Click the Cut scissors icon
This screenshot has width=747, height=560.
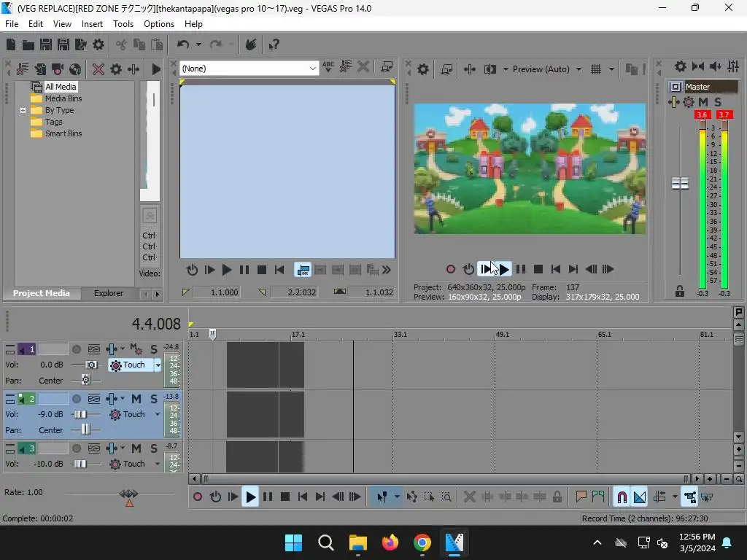click(x=122, y=44)
